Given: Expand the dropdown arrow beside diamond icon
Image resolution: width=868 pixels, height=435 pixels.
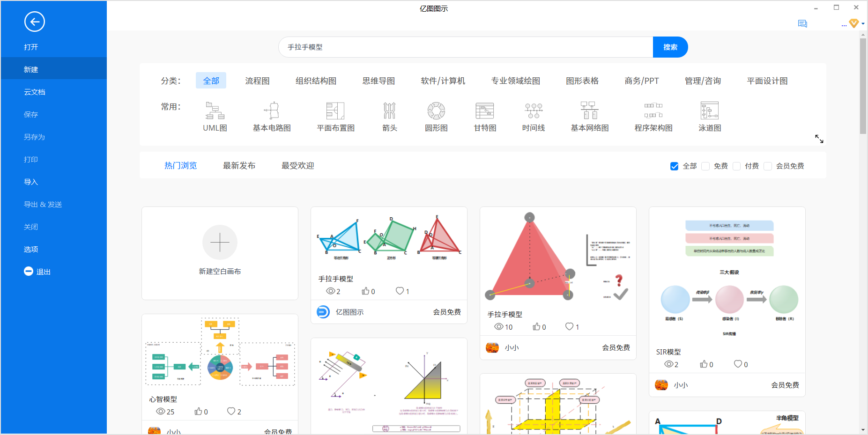Looking at the screenshot, I should 863,24.
